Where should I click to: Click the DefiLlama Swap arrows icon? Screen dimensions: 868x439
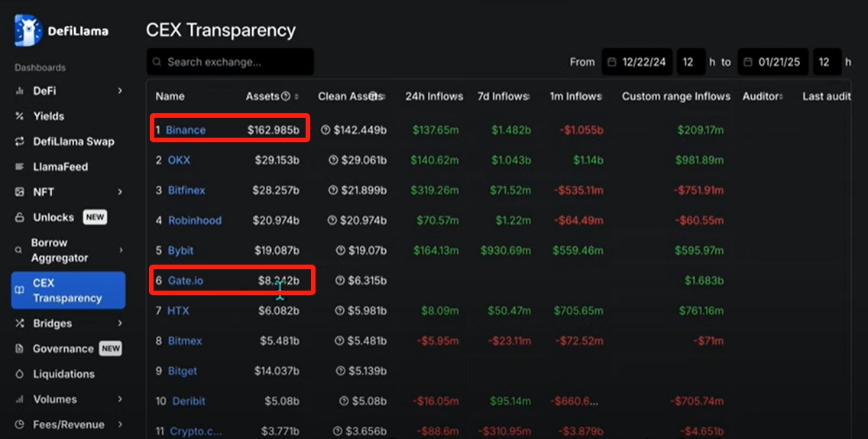coord(19,141)
